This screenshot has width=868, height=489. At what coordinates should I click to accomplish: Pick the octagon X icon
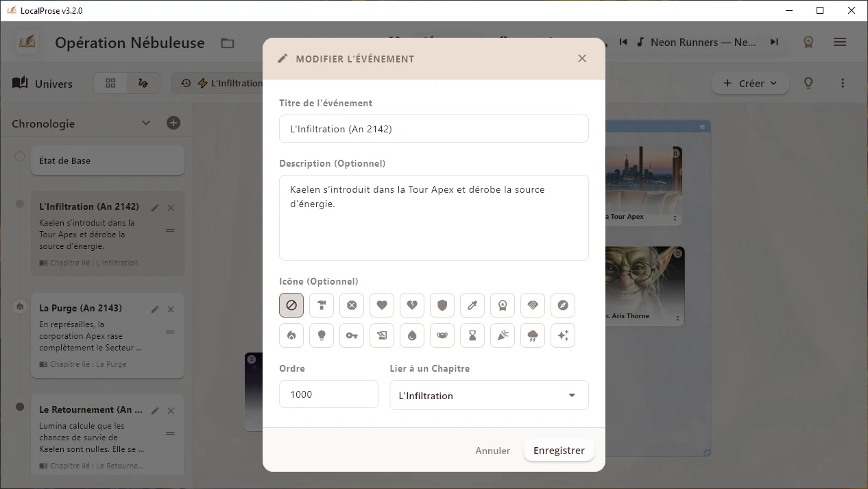352,305
